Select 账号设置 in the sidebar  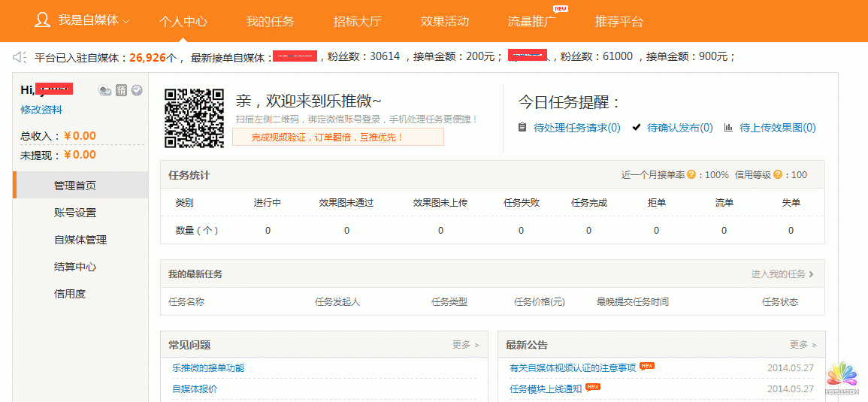[75, 213]
